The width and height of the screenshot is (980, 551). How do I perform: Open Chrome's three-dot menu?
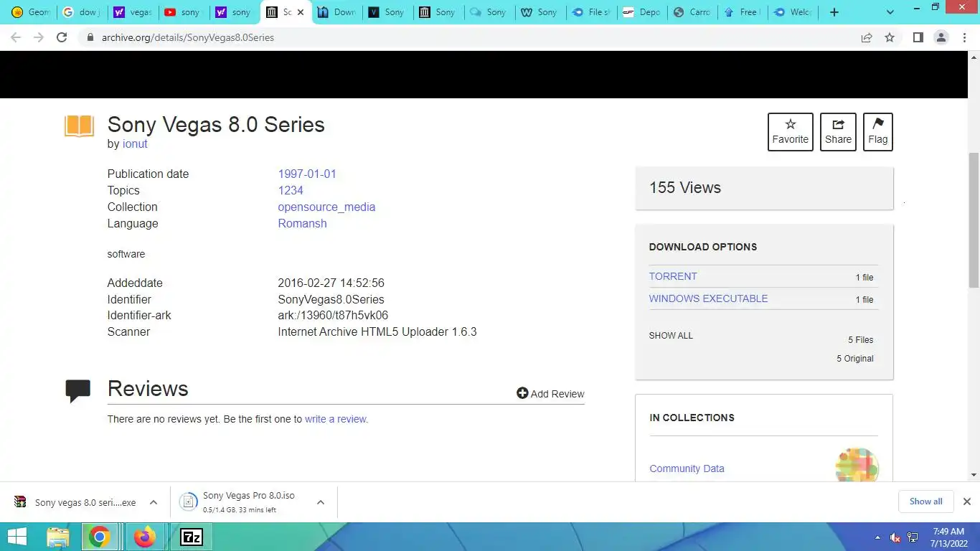(x=965, y=37)
